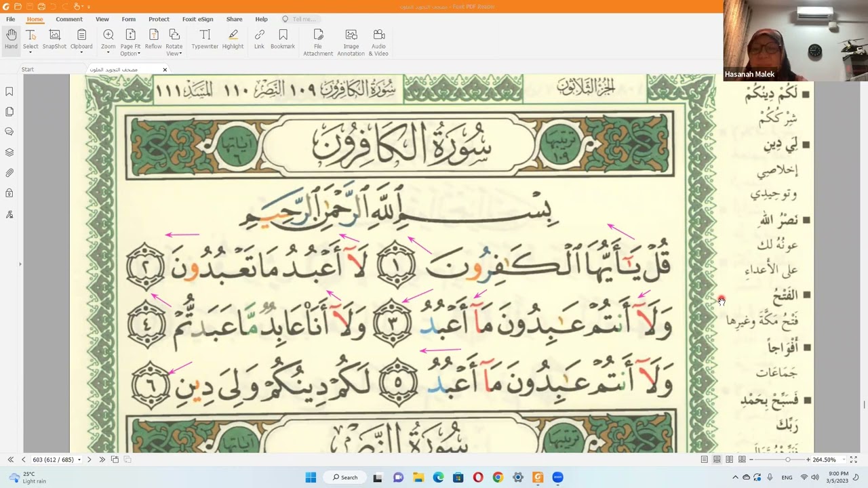Screen dimensions: 868x488
Task: Click the zoom in plus button
Action: click(x=808, y=460)
